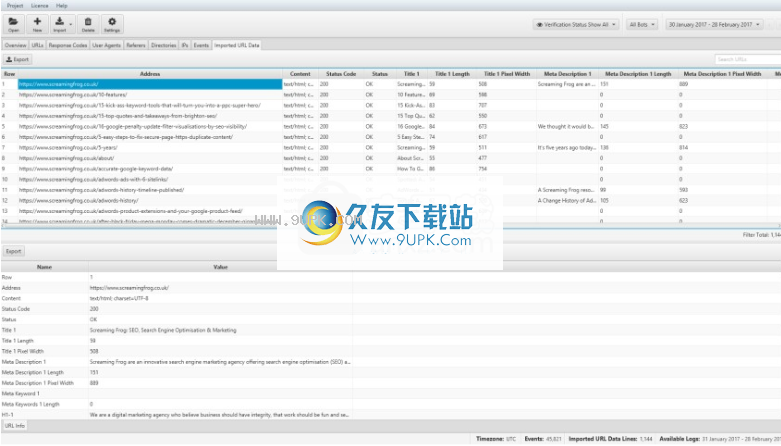
Task: Switch to the User Agents tab
Action: (x=106, y=45)
